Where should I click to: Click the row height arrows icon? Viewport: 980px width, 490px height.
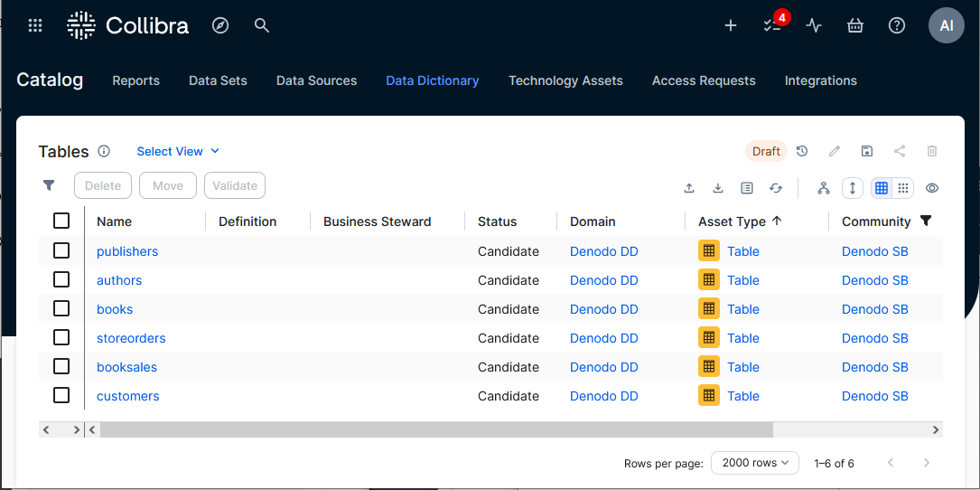853,188
